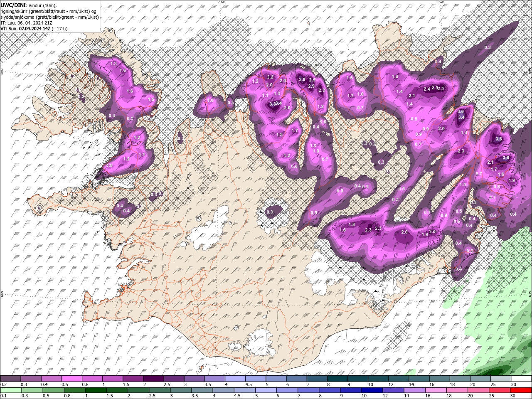Click the '3.5' label in the upper legend row
532x399 pixels.
pos(207,385)
